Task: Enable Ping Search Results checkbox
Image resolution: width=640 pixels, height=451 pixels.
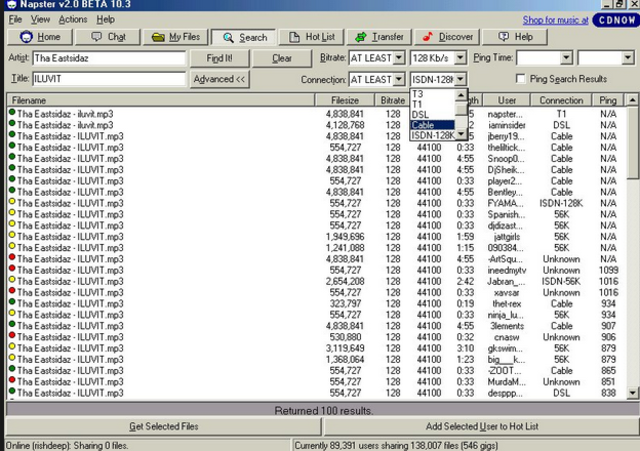Action: [520, 79]
